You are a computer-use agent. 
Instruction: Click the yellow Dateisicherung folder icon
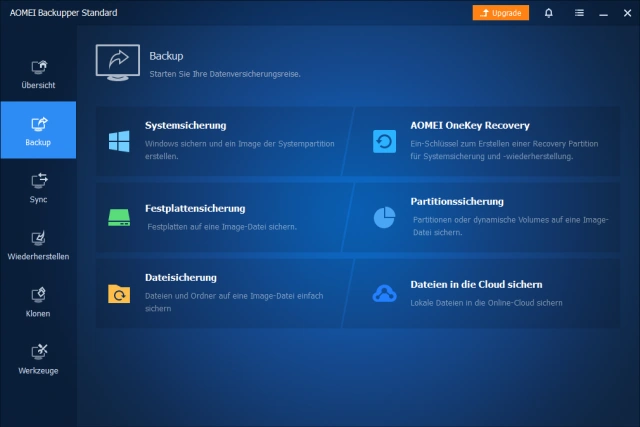pyautogui.click(x=119, y=293)
